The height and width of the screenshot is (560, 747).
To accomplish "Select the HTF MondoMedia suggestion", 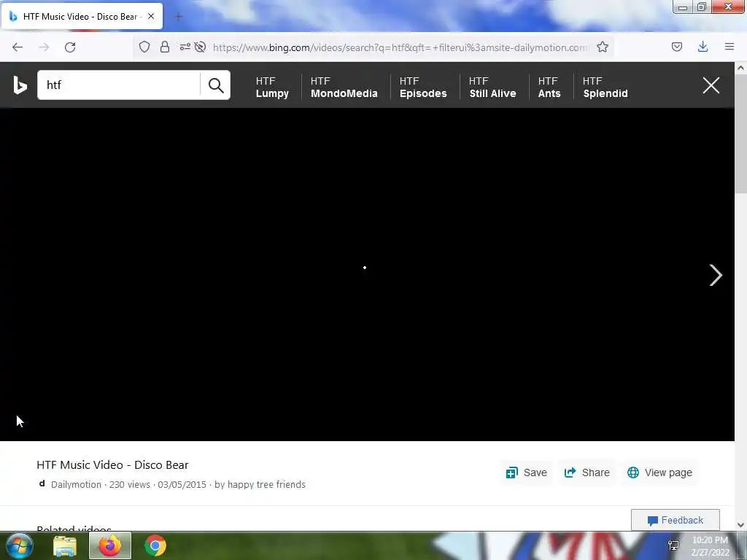I will tap(344, 87).
